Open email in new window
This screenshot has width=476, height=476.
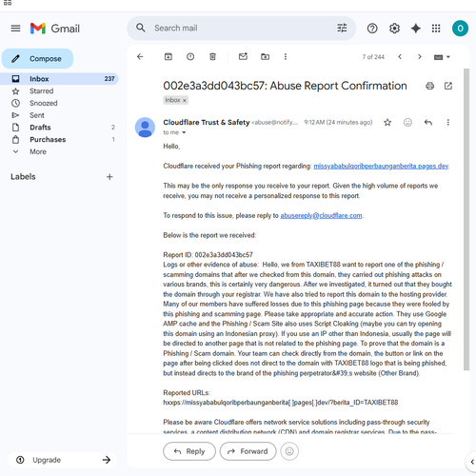coord(447,86)
